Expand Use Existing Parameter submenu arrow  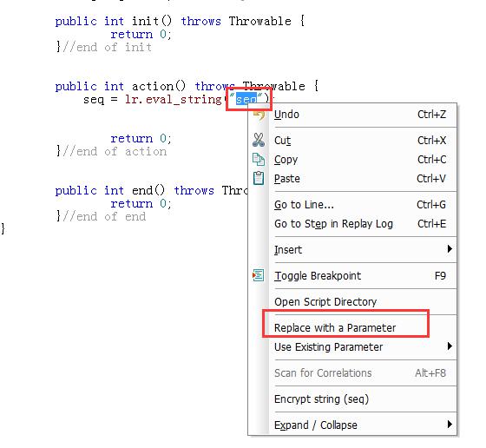[450, 346]
